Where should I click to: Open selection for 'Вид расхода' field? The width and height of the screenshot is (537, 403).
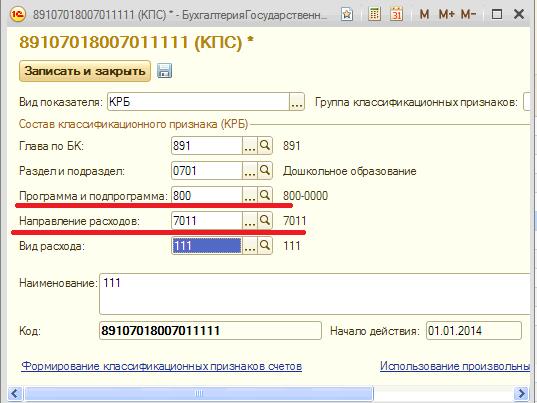tap(250, 246)
